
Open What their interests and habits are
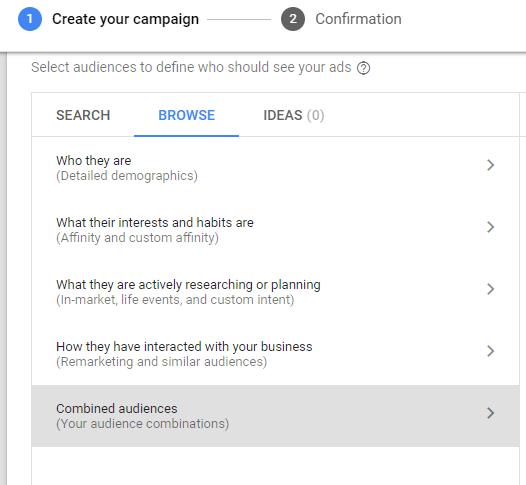click(x=275, y=230)
